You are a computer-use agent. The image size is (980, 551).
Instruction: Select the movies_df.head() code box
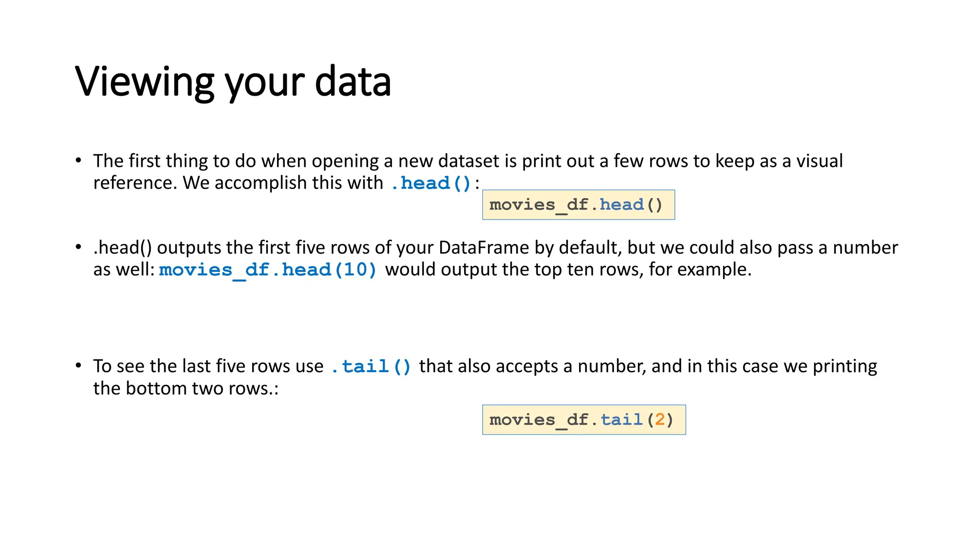(579, 205)
